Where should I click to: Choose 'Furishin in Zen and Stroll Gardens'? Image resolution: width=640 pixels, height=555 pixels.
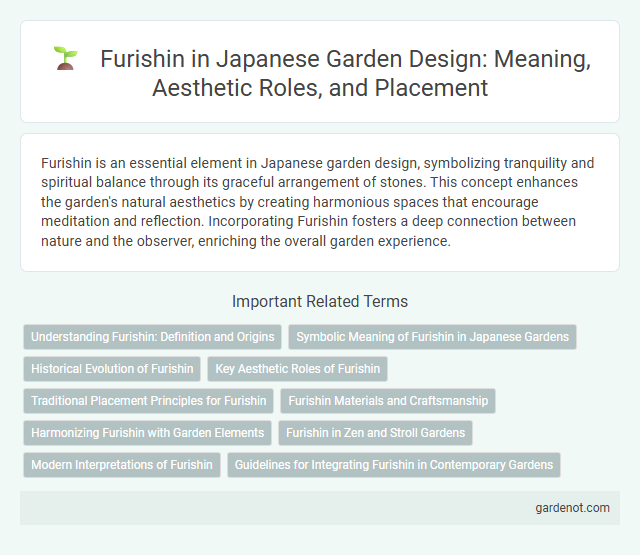coord(376,433)
